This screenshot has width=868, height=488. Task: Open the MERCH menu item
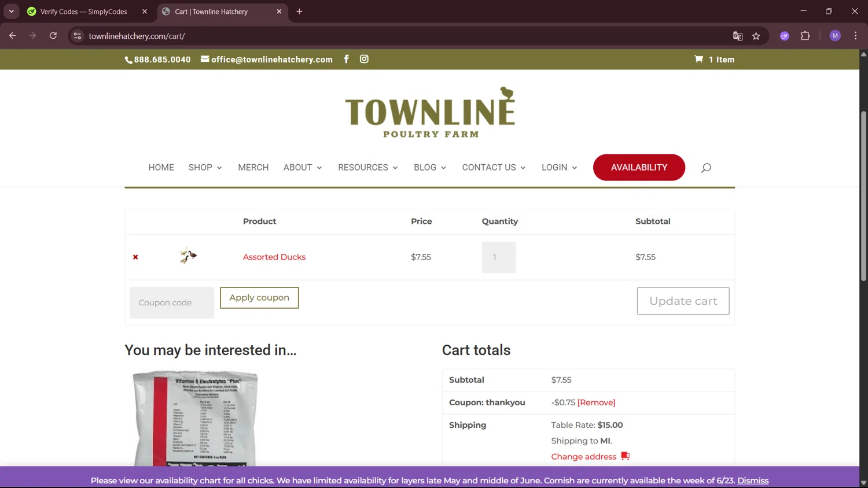click(x=253, y=168)
